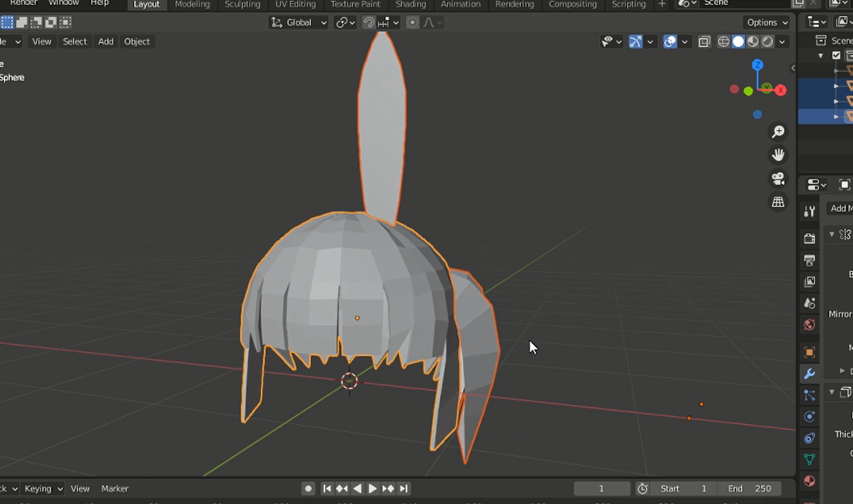Open the Object properties tab
853x504 pixels.
click(809, 352)
